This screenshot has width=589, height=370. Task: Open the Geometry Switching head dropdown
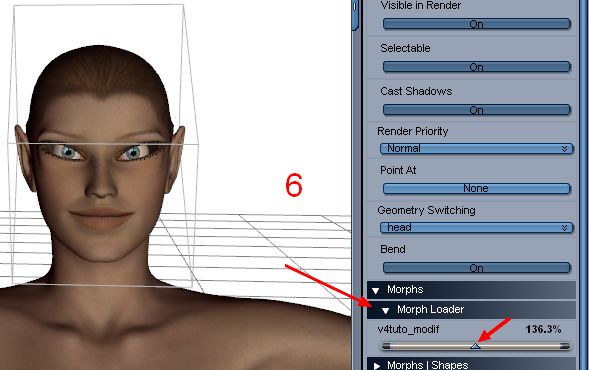tap(477, 227)
